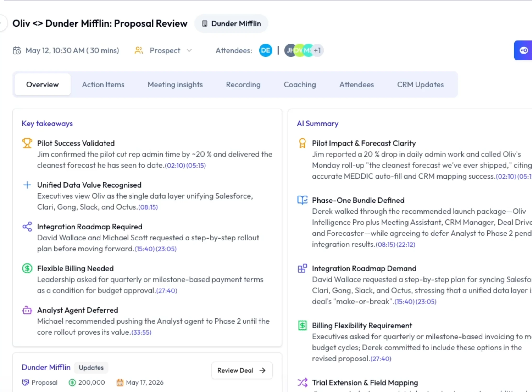
Task: Click the arrow icon in Review Deal
Action: point(262,370)
